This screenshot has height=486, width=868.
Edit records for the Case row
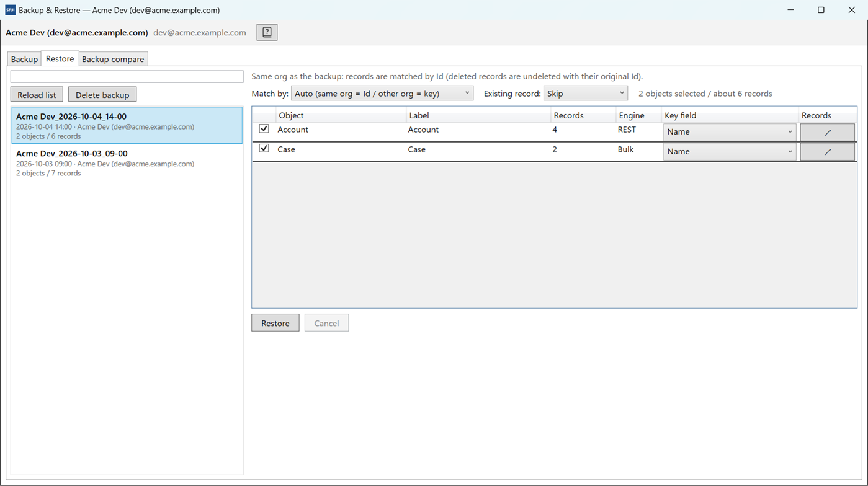point(827,152)
